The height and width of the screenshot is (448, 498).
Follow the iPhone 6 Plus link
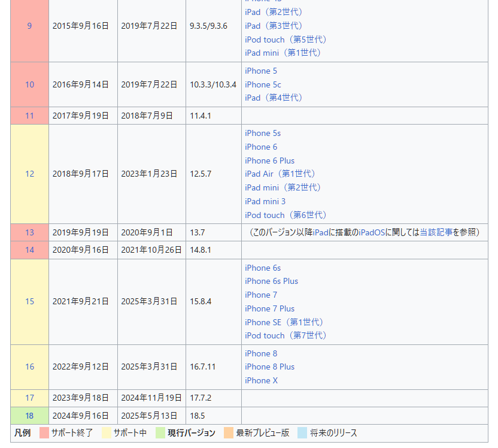pos(269,161)
